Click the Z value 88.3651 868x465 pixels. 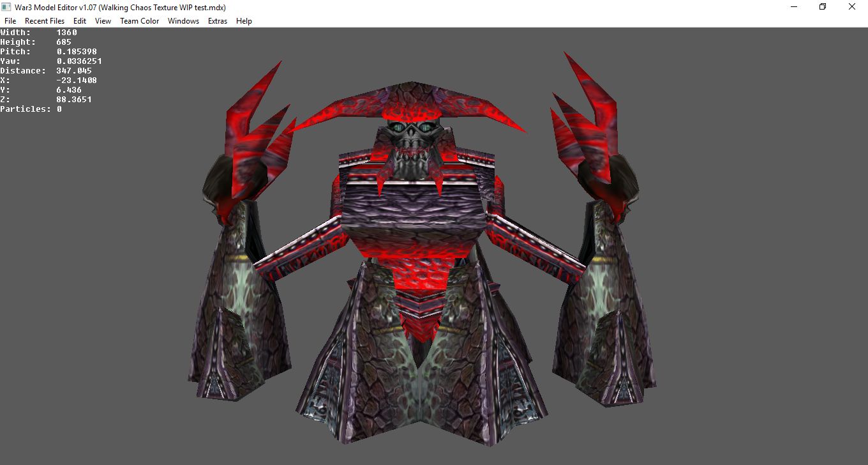click(x=74, y=100)
